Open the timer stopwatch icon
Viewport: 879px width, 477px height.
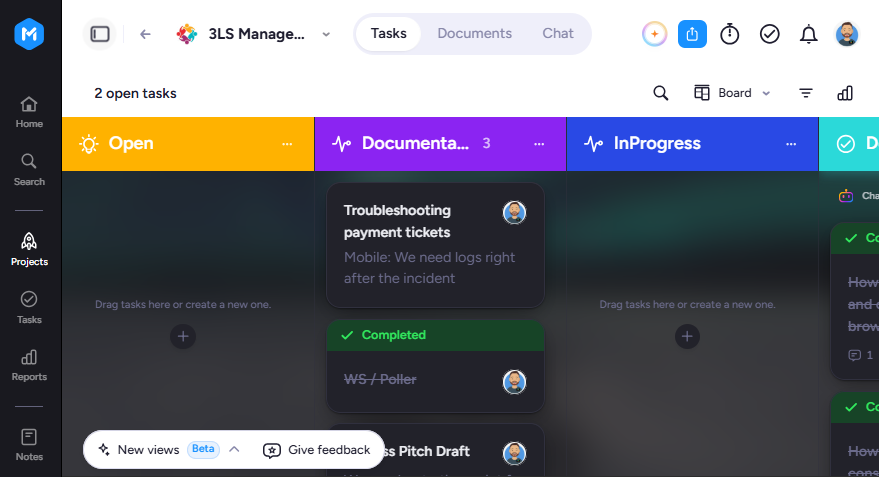click(729, 34)
